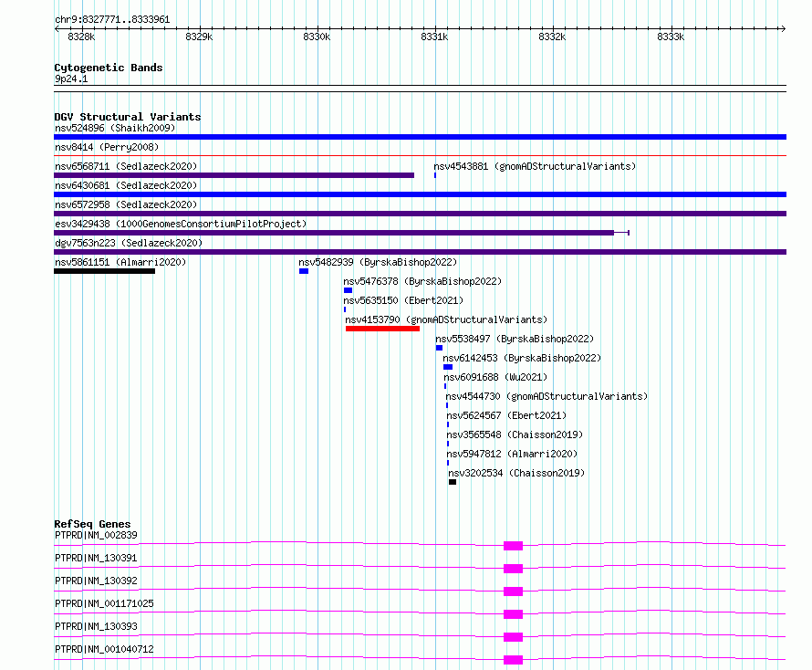Click the magenta exon of PTPRD|NM_130391
This screenshot has width=812, height=670.
tap(513, 569)
